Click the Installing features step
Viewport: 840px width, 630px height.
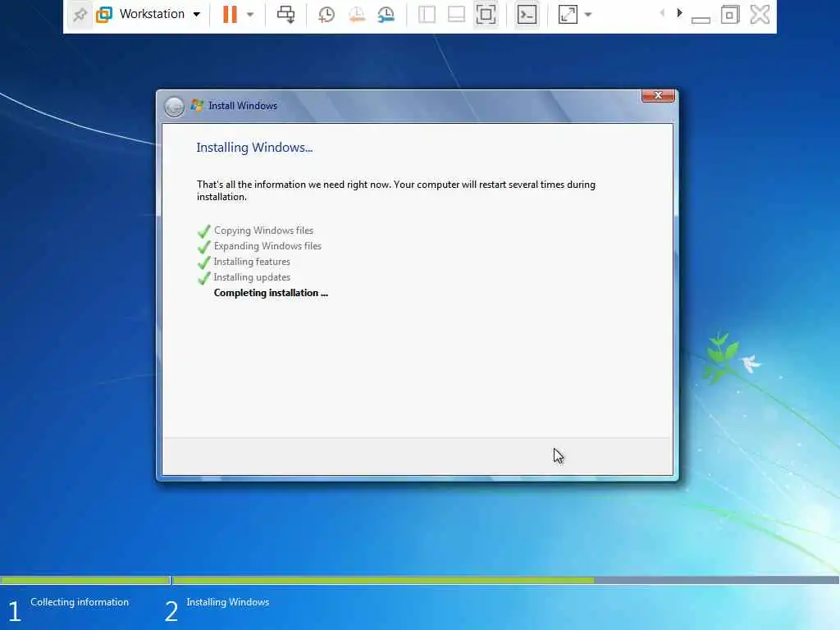point(252,262)
